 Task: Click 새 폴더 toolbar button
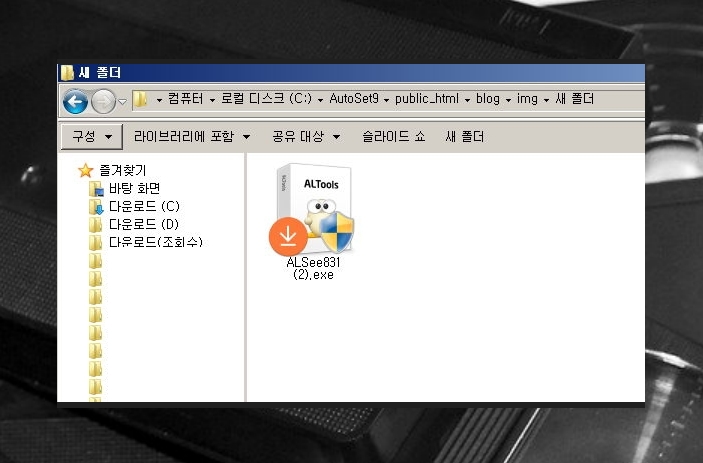[465, 137]
